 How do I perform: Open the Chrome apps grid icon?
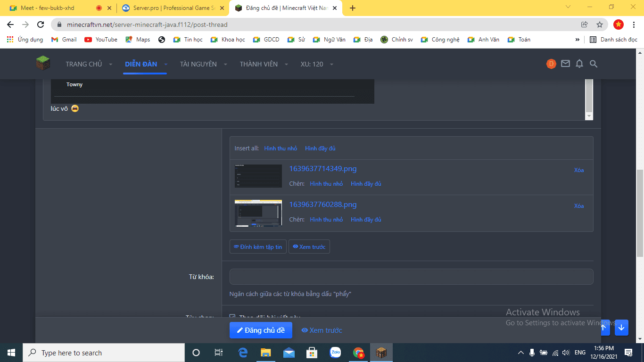[10, 40]
